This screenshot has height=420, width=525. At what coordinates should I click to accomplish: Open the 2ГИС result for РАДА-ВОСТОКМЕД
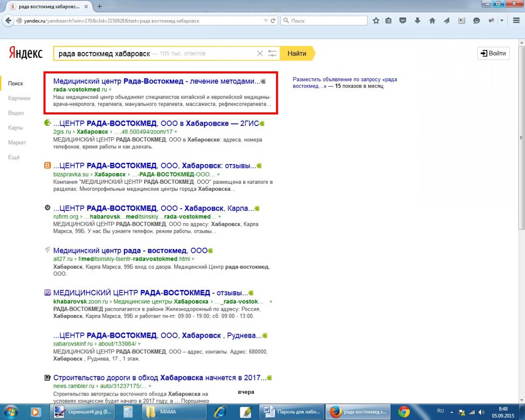click(156, 124)
